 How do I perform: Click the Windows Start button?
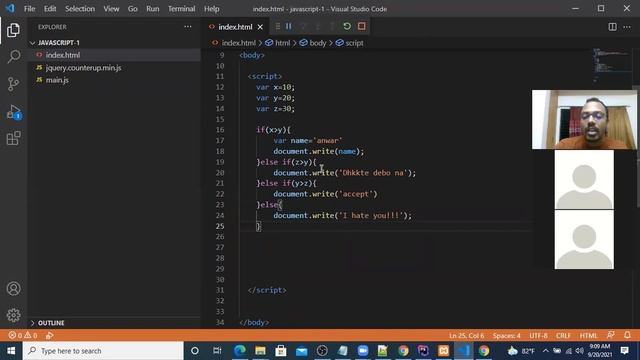coord(11,351)
